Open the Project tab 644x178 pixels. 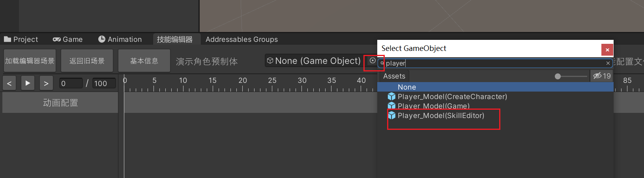21,39
